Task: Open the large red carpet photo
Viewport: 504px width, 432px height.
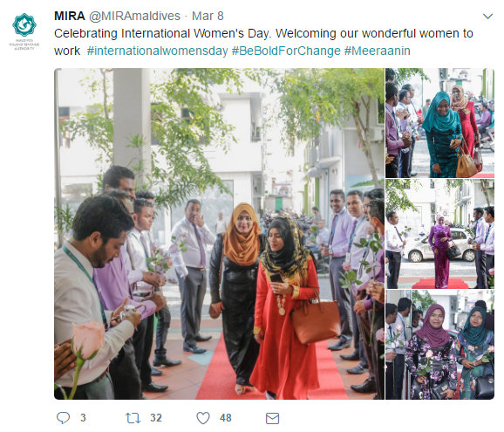Action: 219,234
